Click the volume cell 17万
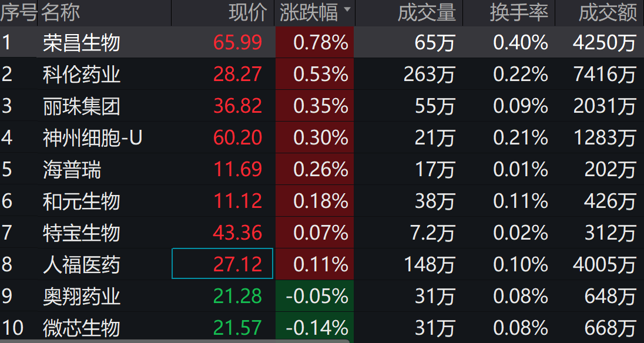644x343 pixels. (x=435, y=169)
